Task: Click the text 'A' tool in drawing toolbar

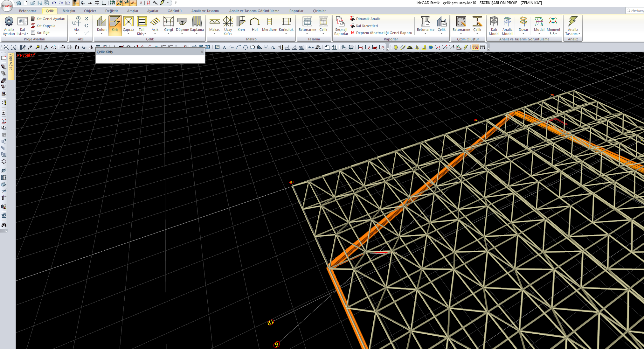Action: point(224,47)
